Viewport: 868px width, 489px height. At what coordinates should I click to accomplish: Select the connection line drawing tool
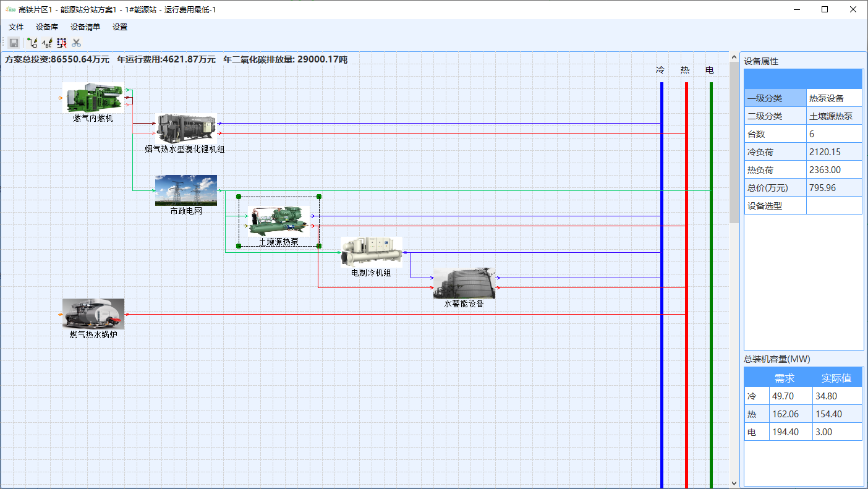pyautogui.click(x=32, y=43)
